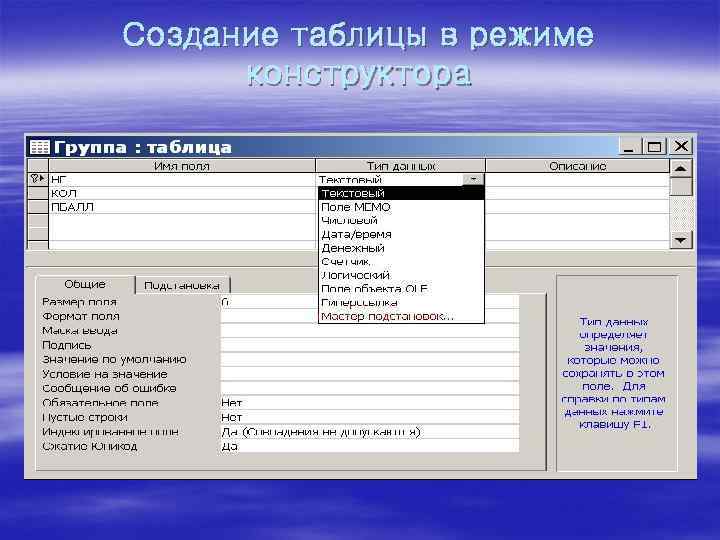The image size is (720, 540).
Task: Click the description cell for НГ row
Action: (577, 179)
